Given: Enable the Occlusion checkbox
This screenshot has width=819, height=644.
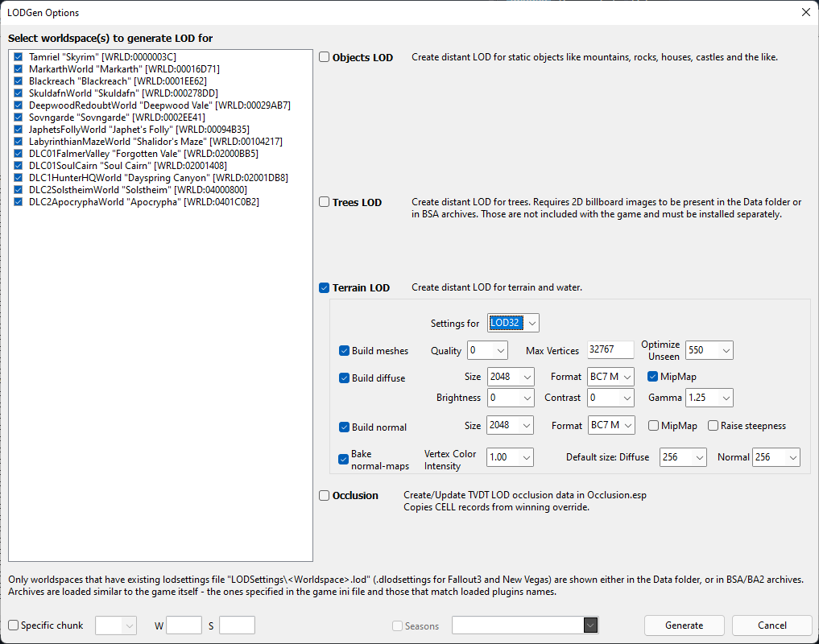Looking at the screenshot, I should click(x=325, y=496).
